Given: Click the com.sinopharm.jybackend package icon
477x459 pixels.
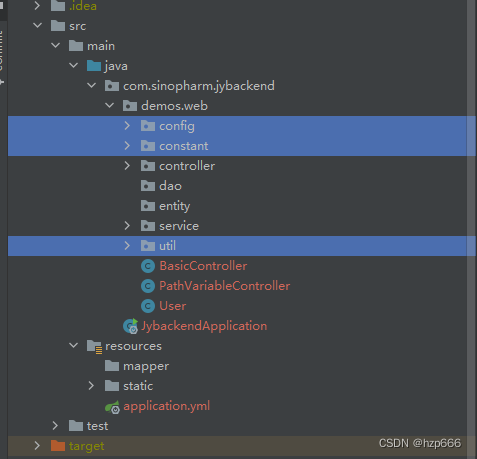Looking at the screenshot, I should pyautogui.click(x=112, y=86).
